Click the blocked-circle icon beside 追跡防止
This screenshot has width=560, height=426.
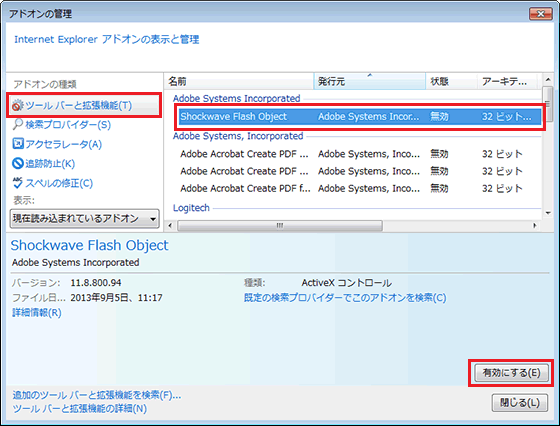click(18, 164)
